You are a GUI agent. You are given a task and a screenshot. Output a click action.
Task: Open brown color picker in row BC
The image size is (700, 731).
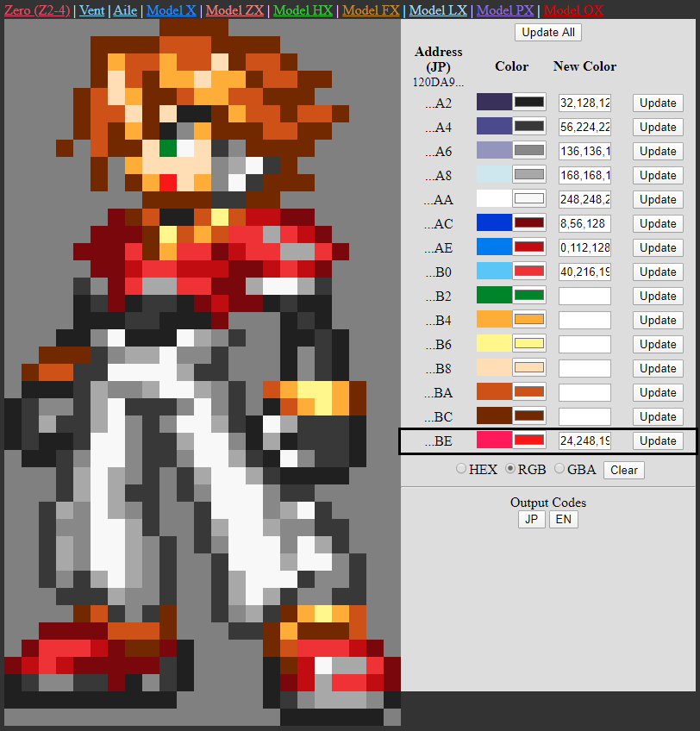point(528,416)
